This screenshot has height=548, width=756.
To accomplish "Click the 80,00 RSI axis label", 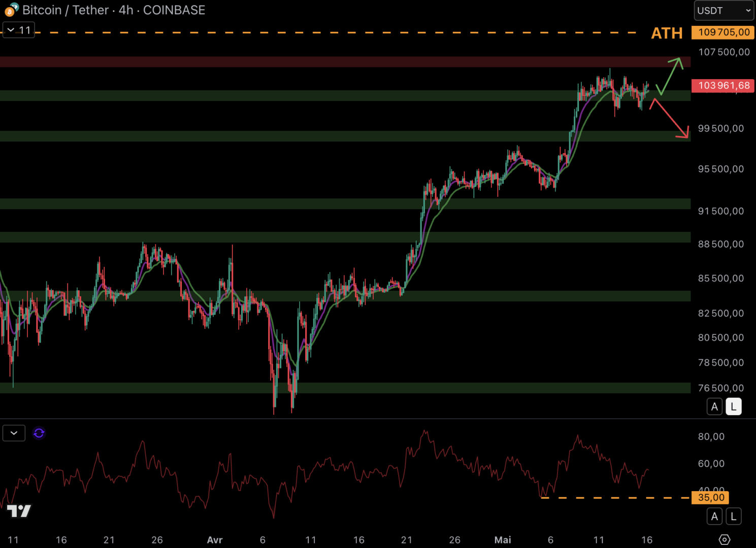I will point(711,436).
